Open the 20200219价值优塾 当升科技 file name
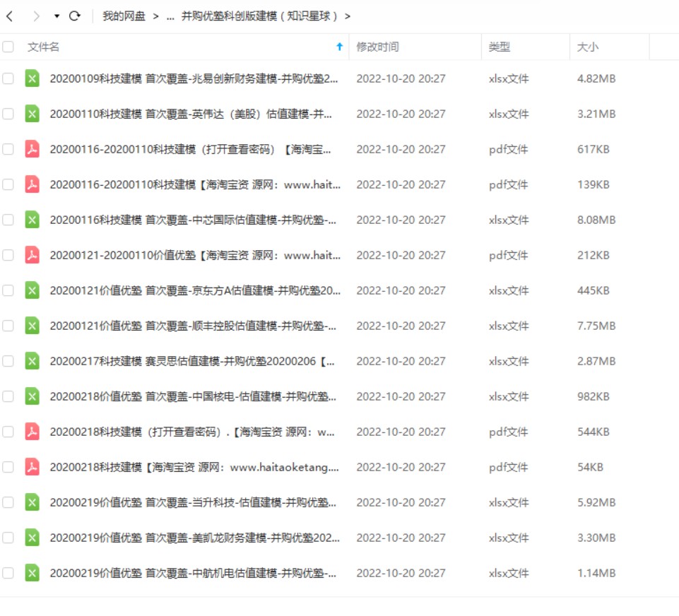679x616 pixels. click(x=193, y=502)
